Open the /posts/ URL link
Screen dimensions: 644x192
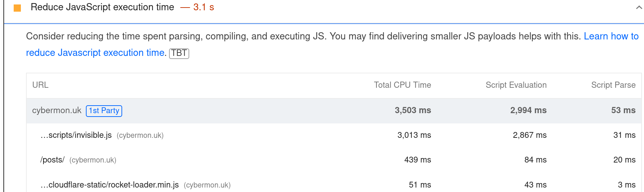tap(52, 160)
